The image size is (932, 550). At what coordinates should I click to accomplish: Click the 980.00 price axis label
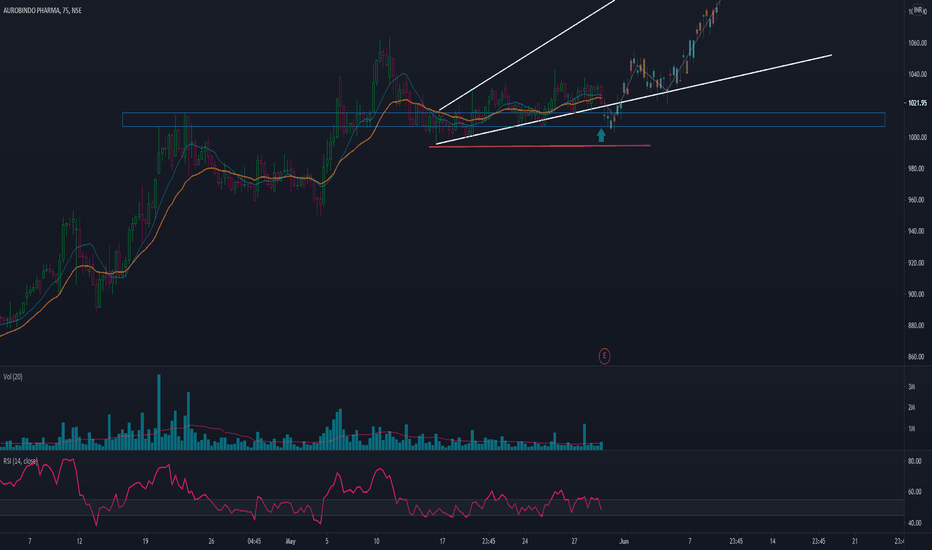pyautogui.click(x=917, y=169)
